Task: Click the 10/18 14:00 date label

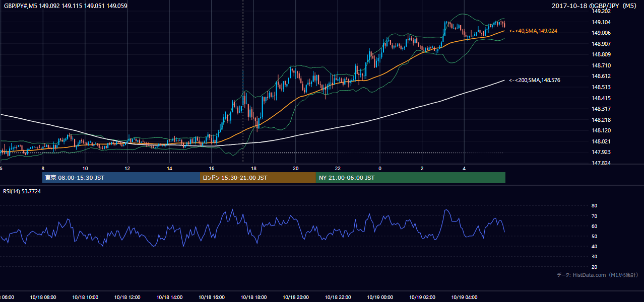Action: [169, 297]
